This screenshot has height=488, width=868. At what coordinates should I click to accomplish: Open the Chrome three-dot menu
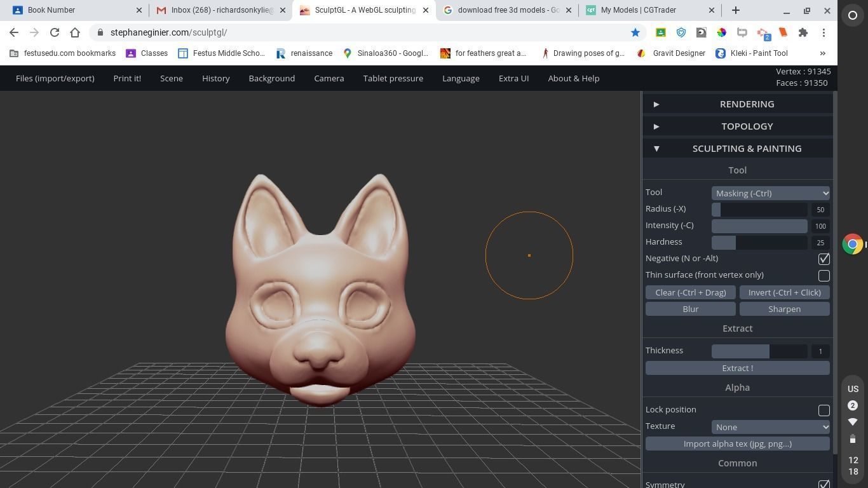824,32
